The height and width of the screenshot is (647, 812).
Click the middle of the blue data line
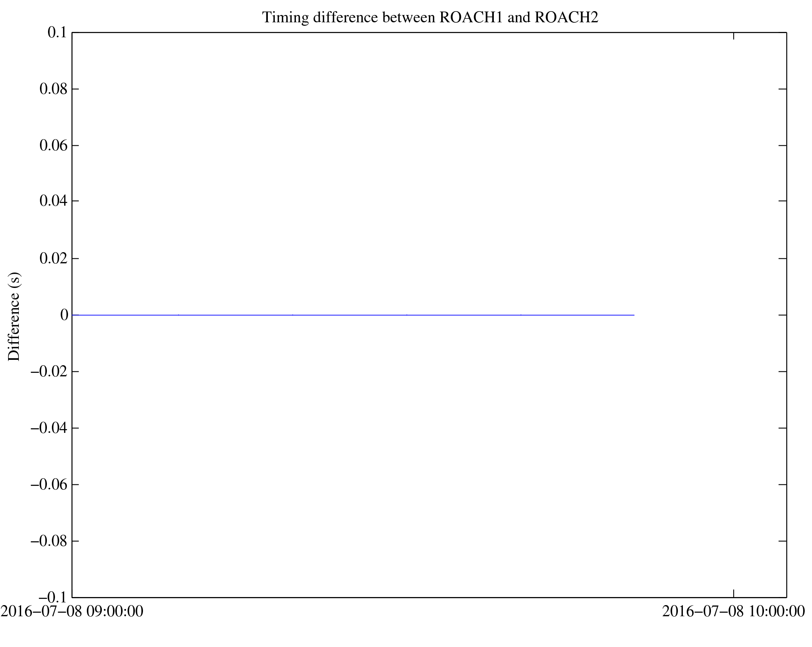353,315
